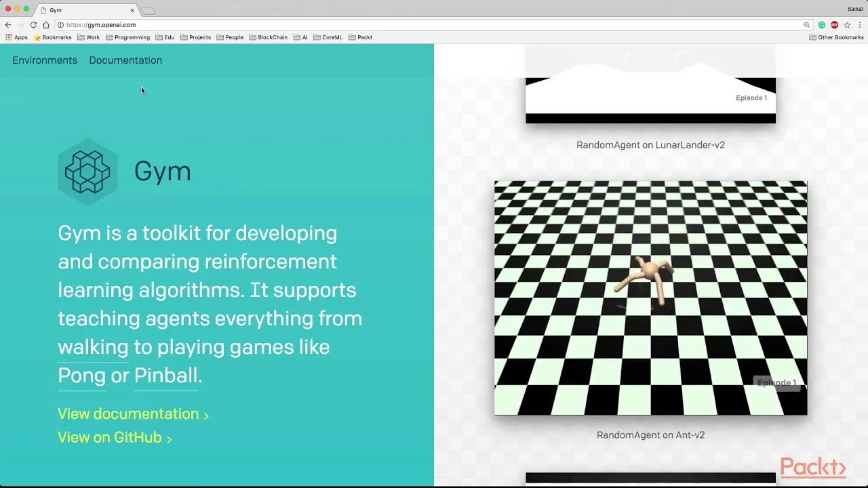
Task: Open the Projects bookmarks folder
Action: [x=195, y=37]
